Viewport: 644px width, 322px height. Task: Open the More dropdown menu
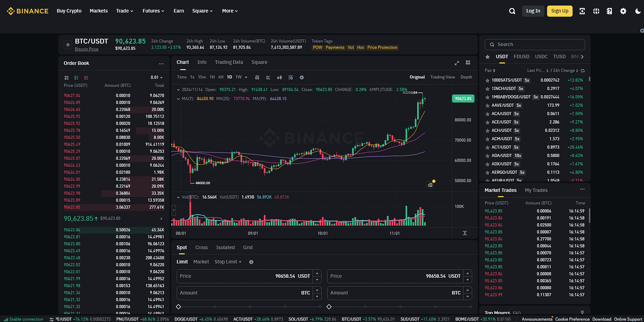tap(230, 11)
